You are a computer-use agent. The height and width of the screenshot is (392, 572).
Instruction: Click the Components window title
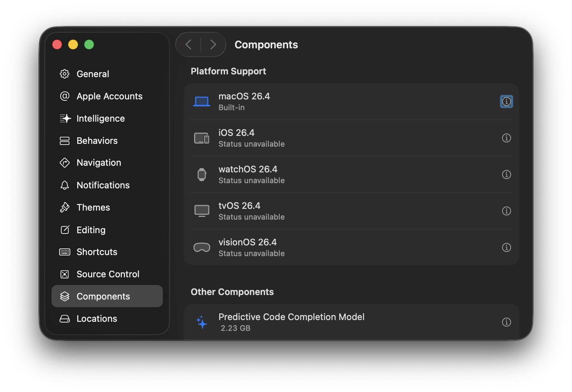(x=266, y=44)
